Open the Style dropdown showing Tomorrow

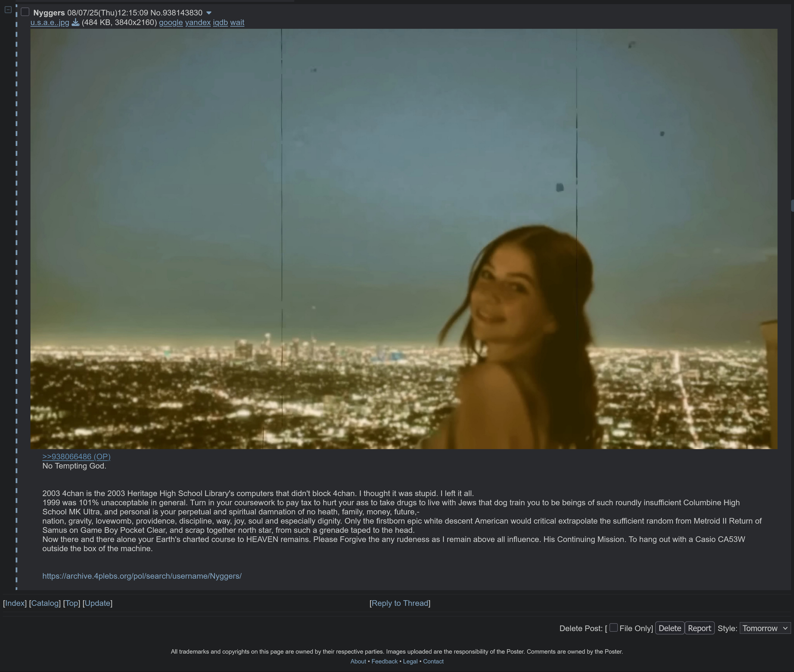tap(765, 628)
